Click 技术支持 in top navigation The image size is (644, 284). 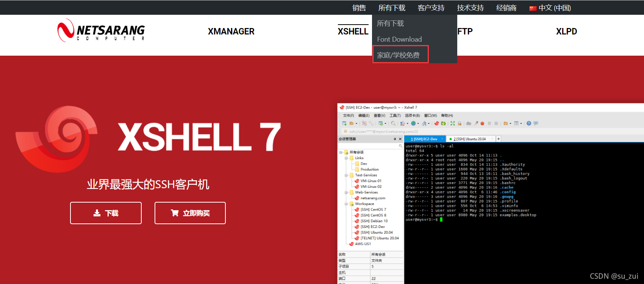click(x=470, y=8)
